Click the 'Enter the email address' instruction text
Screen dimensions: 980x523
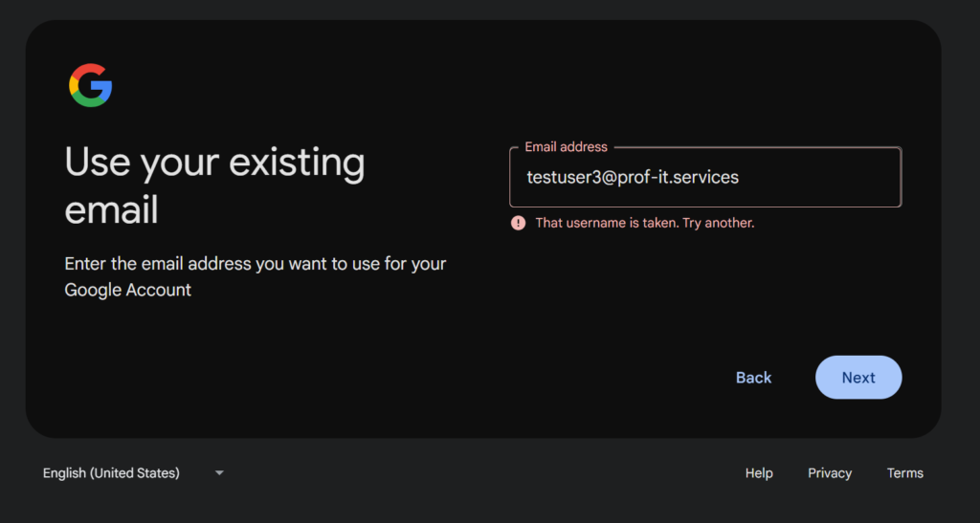coord(255,264)
